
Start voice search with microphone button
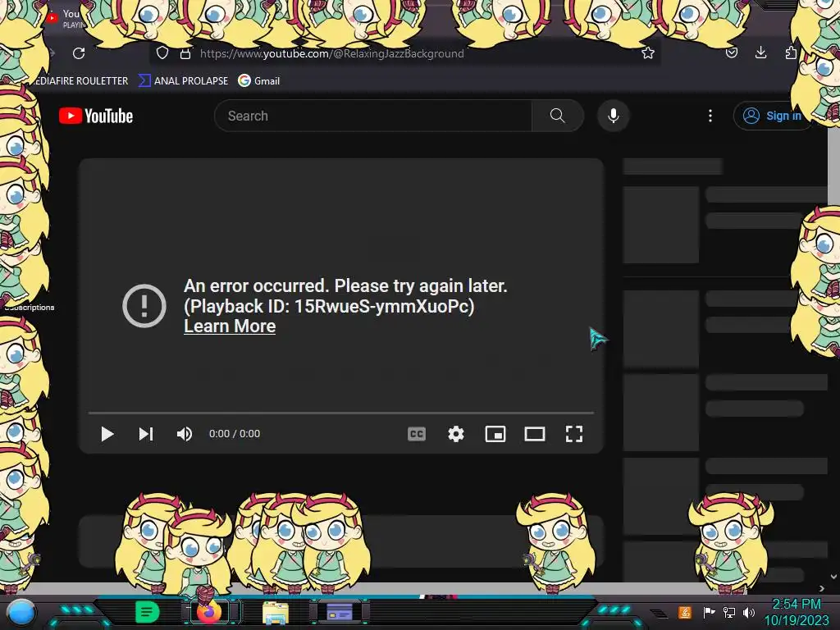coord(614,116)
